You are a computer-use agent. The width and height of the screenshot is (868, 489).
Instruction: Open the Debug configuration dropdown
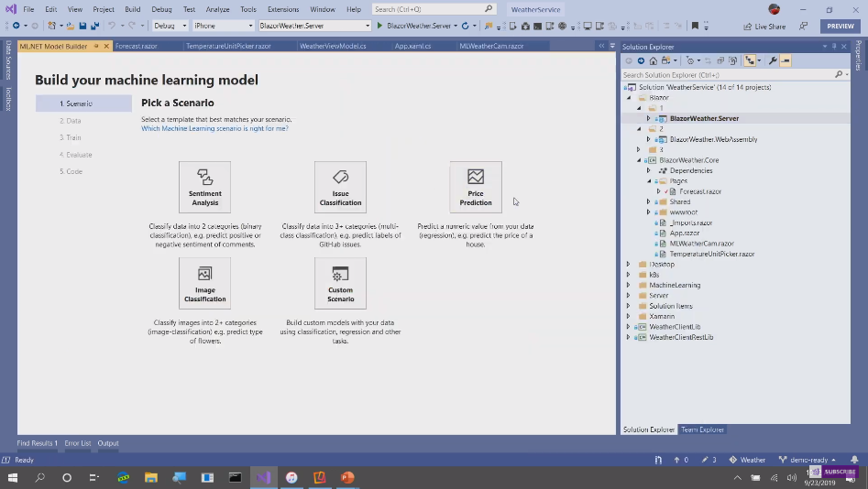coord(169,26)
